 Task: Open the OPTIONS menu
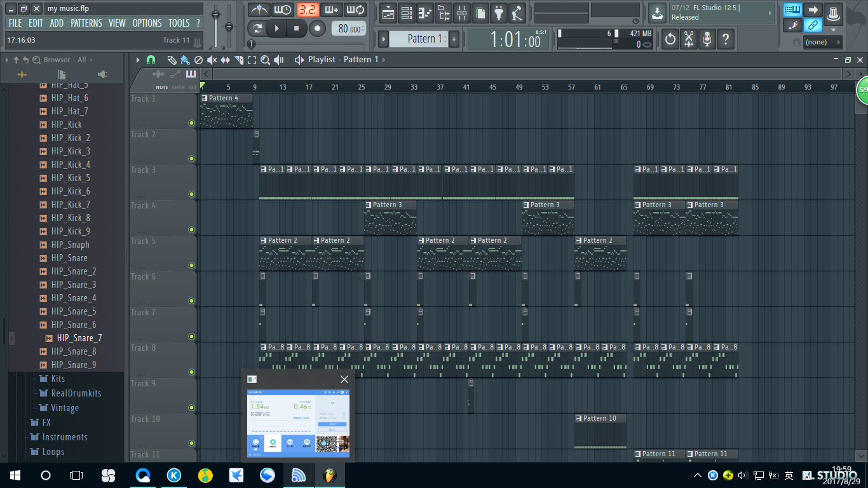pos(147,23)
